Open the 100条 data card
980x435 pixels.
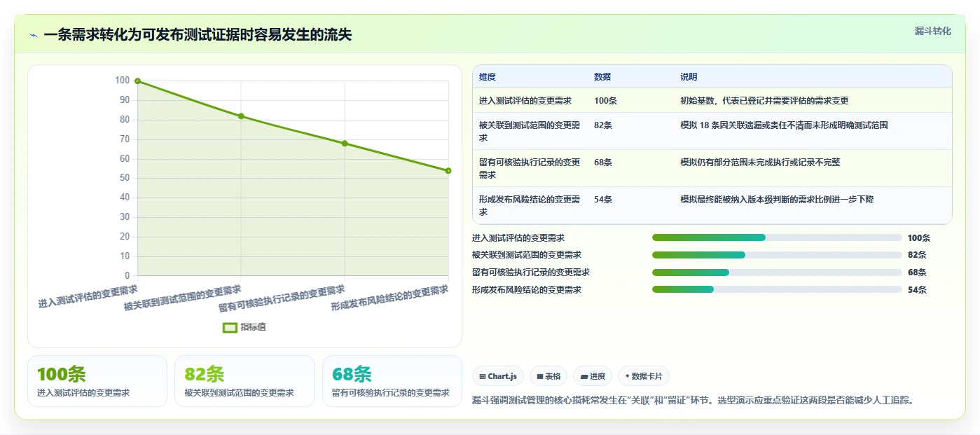click(97, 381)
